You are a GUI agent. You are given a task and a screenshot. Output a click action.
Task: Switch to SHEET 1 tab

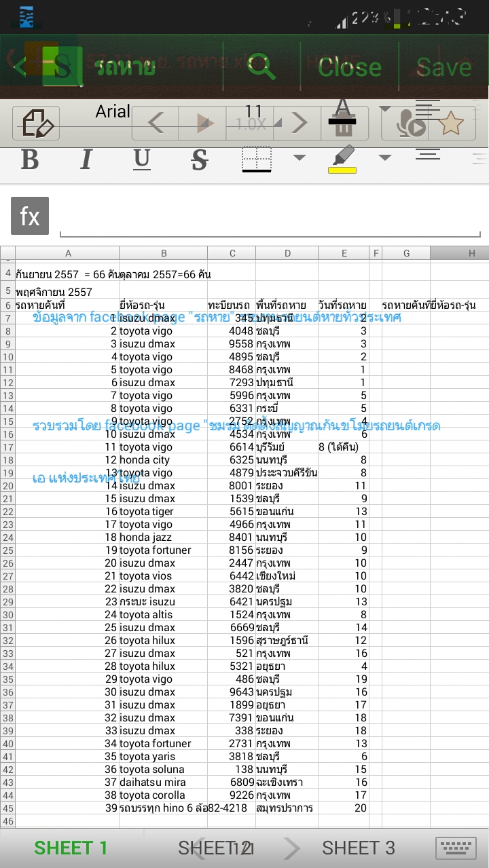coord(71,848)
